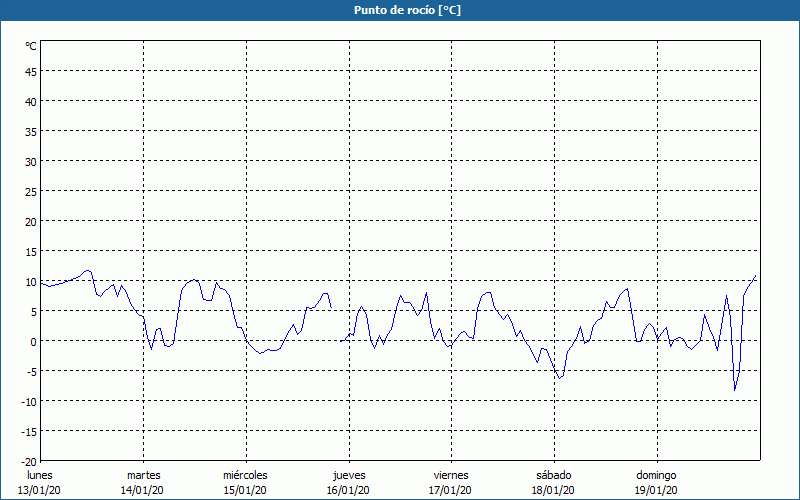The image size is (800, 500).
Task: Select the "lunes" day label
Action: [x=40, y=475]
